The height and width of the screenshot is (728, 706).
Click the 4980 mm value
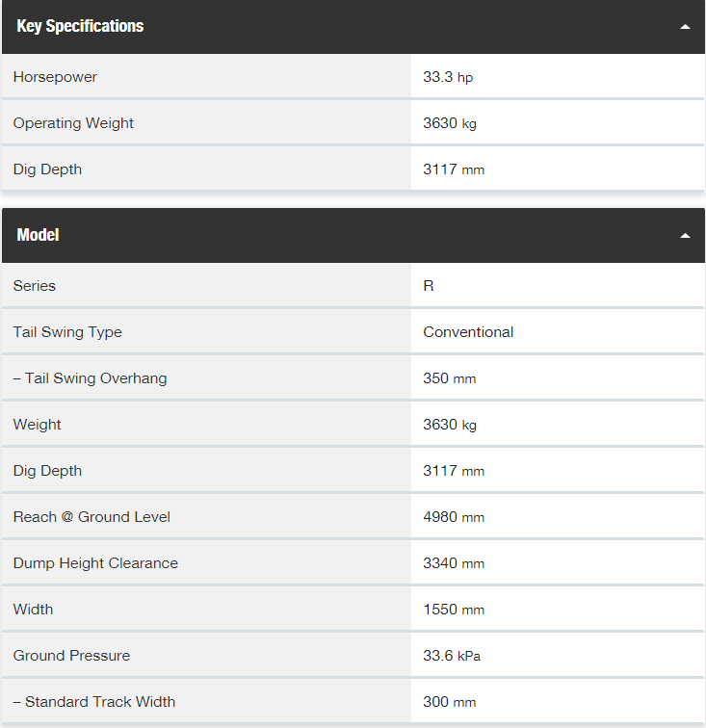tap(454, 517)
